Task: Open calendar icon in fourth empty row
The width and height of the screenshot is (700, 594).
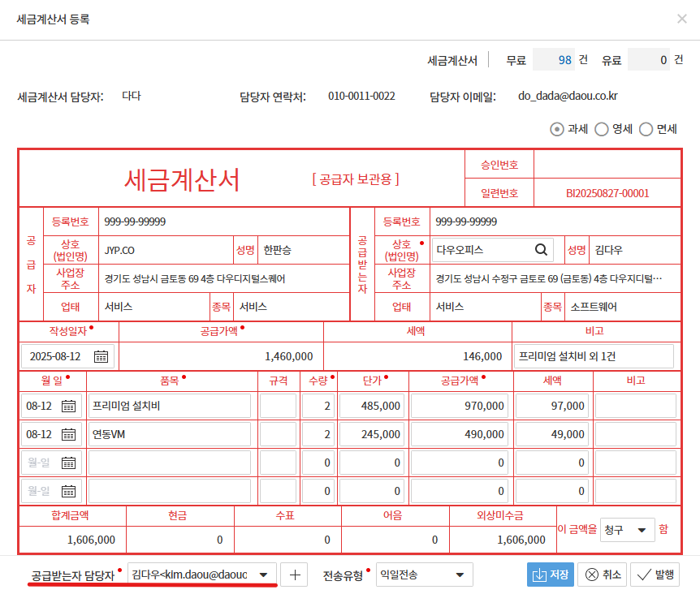Action: (x=69, y=491)
